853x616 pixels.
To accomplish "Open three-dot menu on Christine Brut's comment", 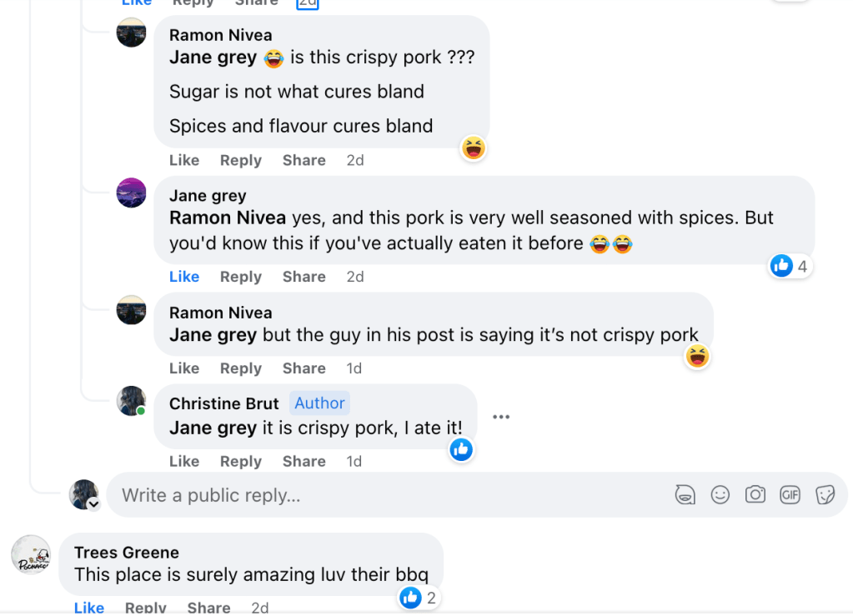I will point(501,417).
